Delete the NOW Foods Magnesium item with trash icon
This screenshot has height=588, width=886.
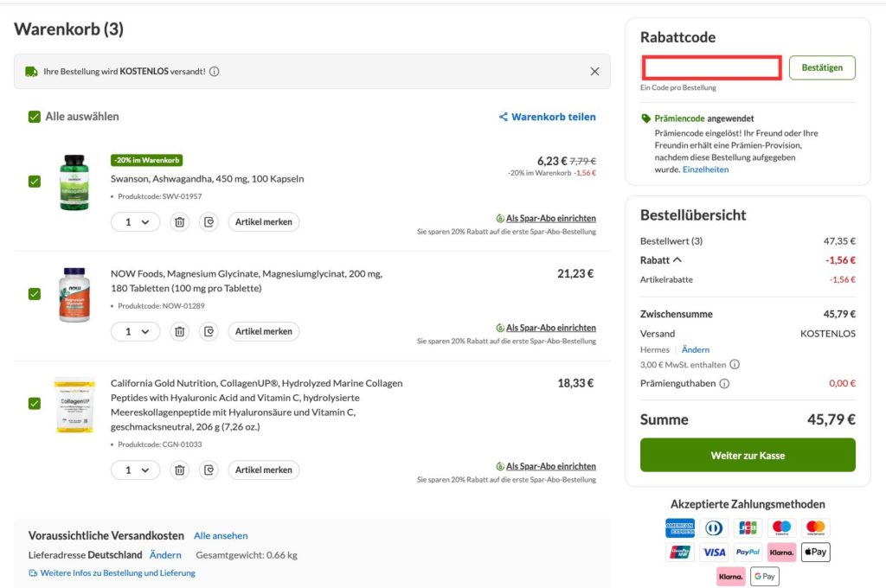(x=180, y=331)
